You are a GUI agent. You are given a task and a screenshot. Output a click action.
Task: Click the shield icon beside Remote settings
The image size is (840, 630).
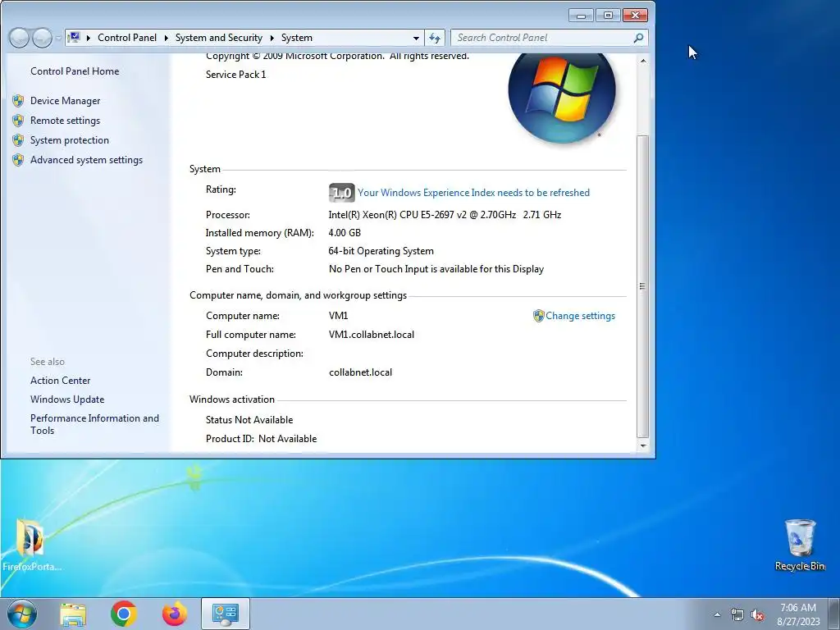(x=18, y=121)
